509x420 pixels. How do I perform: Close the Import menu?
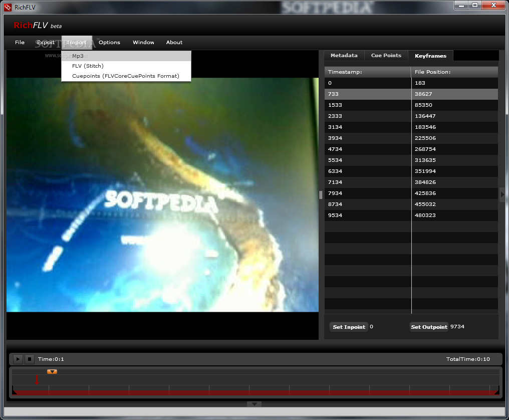pyautogui.click(x=77, y=42)
